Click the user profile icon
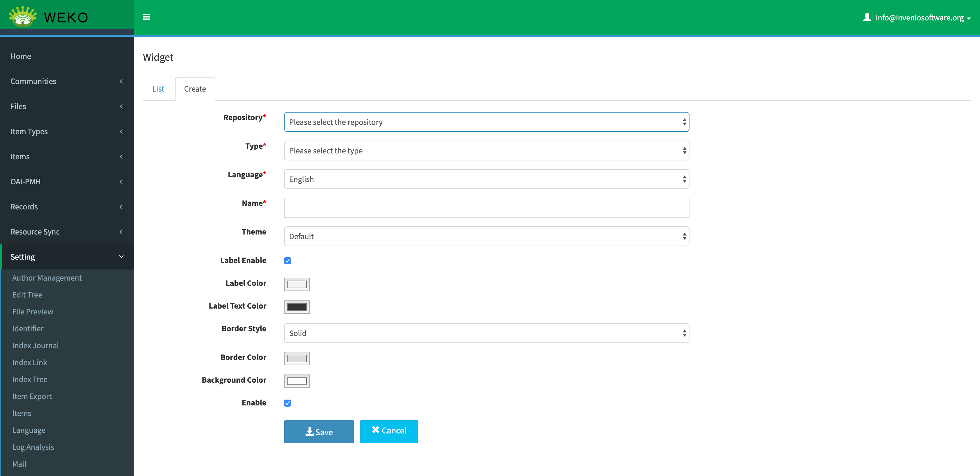The height and width of the screenshot is (476, 980). pos(867,17)
